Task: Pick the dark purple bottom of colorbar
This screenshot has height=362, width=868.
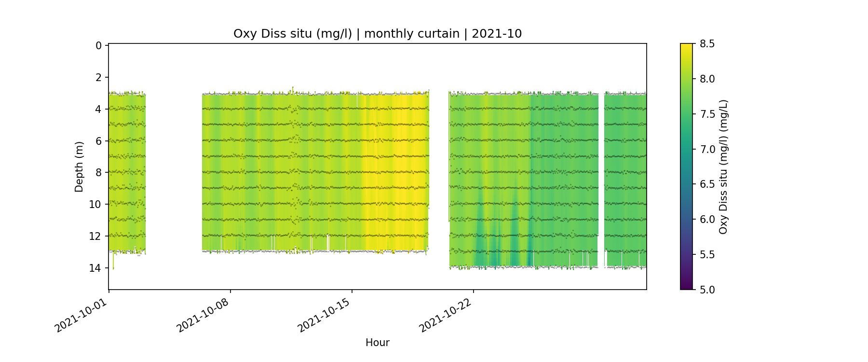Action: [x=686, y=285]
